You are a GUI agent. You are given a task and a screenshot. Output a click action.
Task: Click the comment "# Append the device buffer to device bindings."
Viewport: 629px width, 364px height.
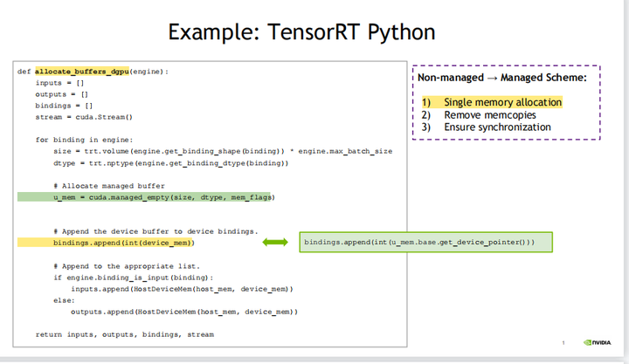click(x=156, y=231)
